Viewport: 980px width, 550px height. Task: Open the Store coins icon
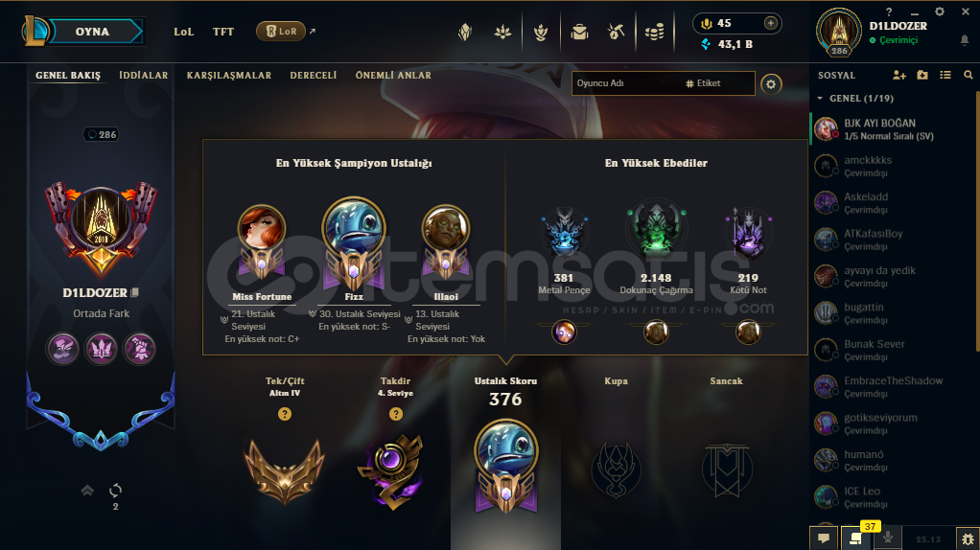click(654, 32)
